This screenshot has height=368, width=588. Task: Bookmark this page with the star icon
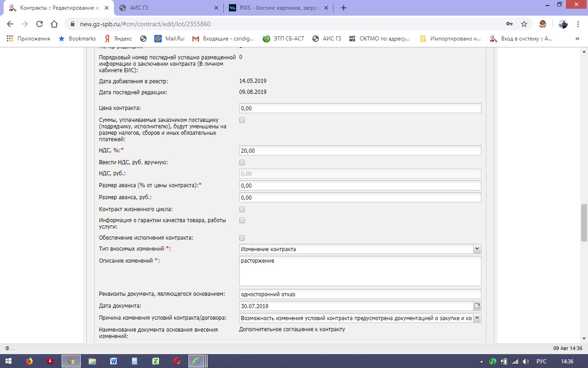tap(524, 24)
